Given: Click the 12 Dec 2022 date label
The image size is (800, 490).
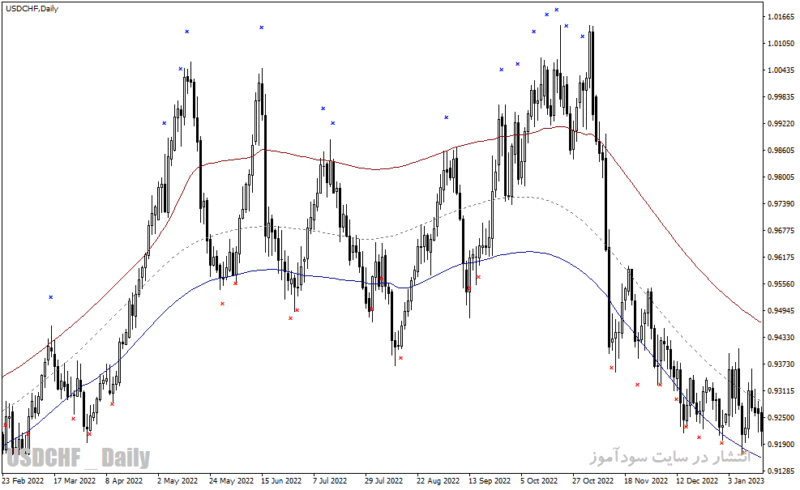Looking at the screenshot, I should pyautogui.click(x=697, y=481).
